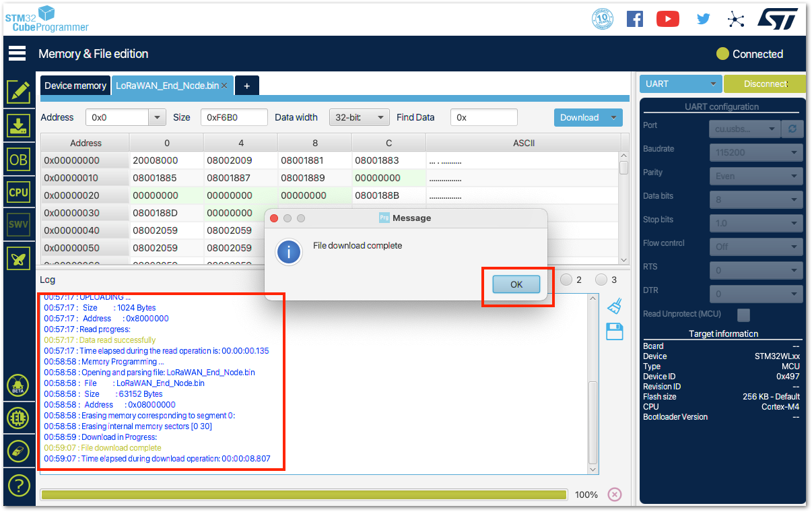Viewport: 812px width, 512px height.
Task: Select the LoRaWAN_End_Node.bin tab
Action: pyautogui.click(x=167, y=86)
